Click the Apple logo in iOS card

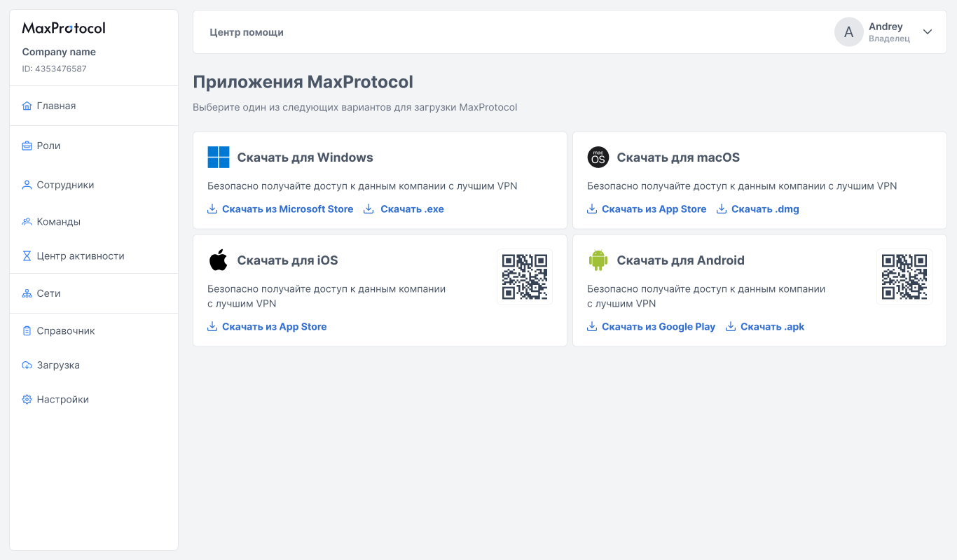pos(219,260)
